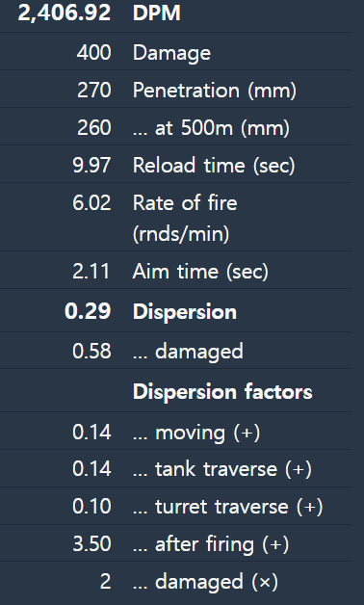Click the at 500m (mm) row
Viewport: 364px width, 605px height.
click(175, 126)
